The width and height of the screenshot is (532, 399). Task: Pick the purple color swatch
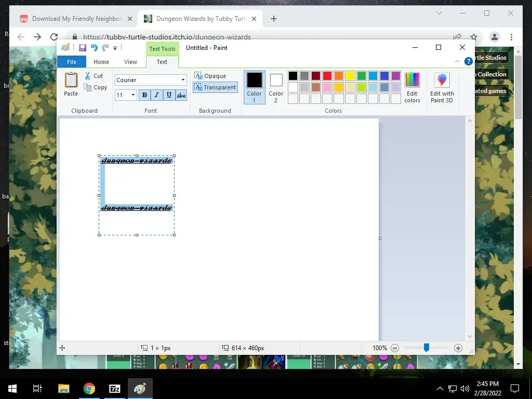(x=395, y=76)
